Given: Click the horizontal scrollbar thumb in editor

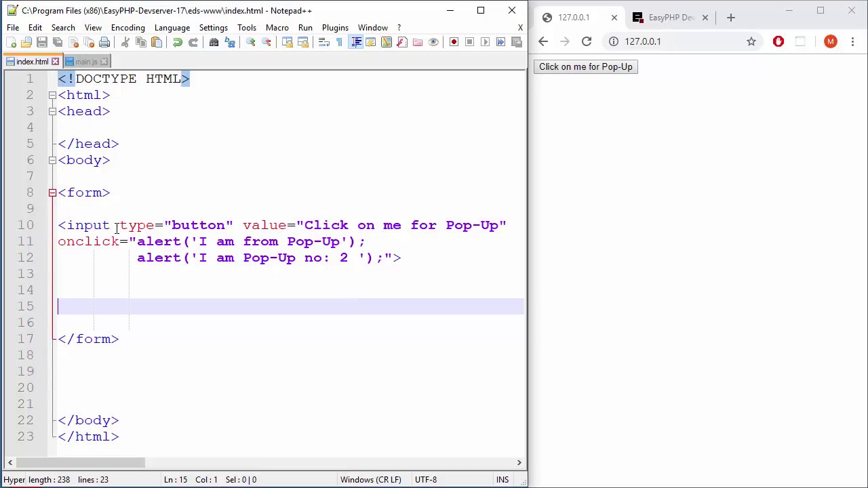Looking at the screenshot, I should (81, 463).
